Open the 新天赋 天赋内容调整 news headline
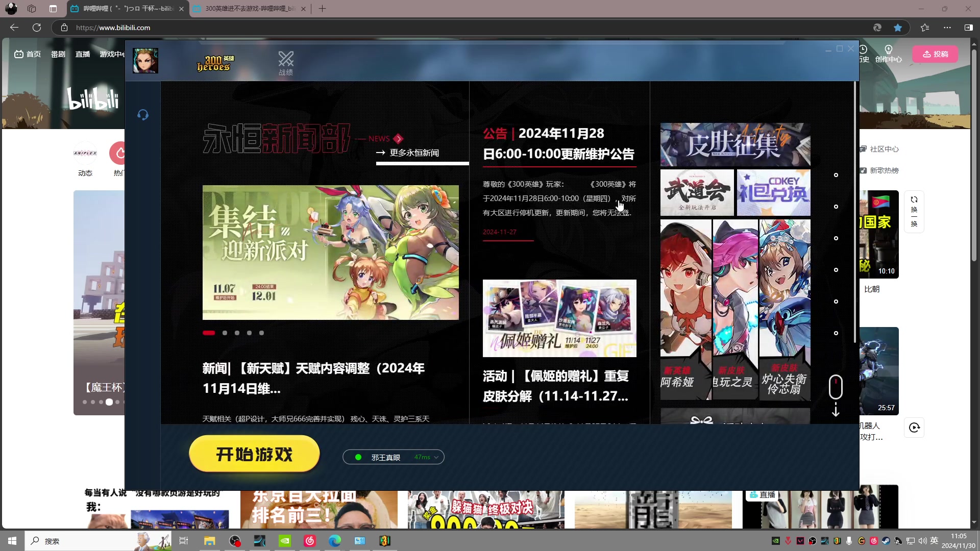Image resolution: width=980 pixels, height=551 pixels. 313,378
